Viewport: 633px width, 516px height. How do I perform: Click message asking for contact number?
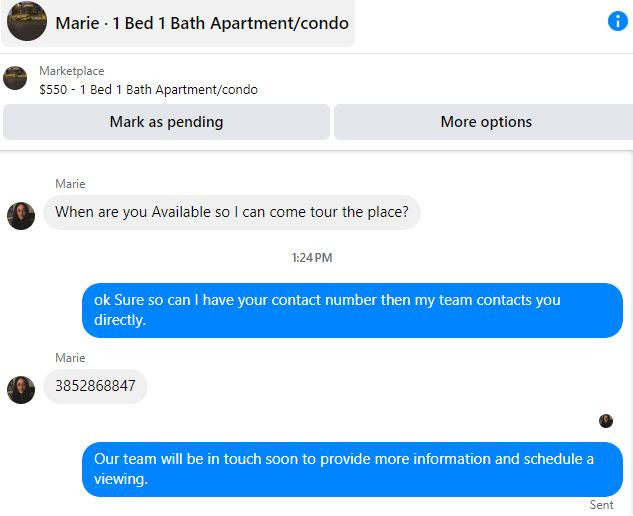point(352,310)
